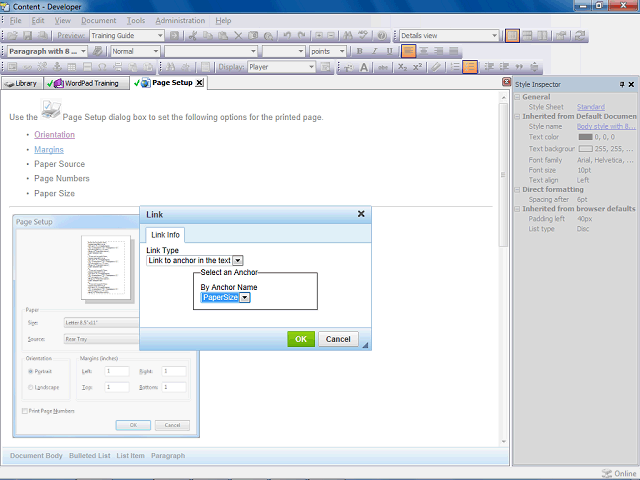Click the Insert table icon
The height and width of the screenshot is (480, 640).
[x=72, y=67]
